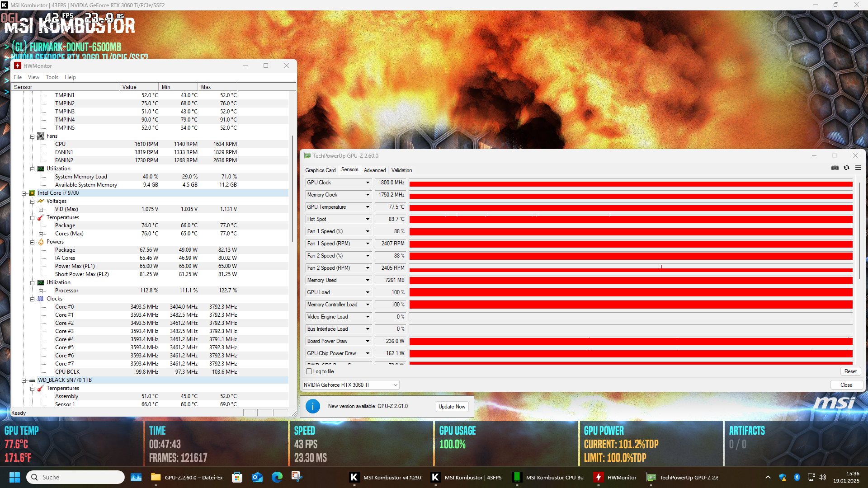Open the Hot Spot sensor dropdown
The height and width of the screenshot is (488, 868).
pyautogui.click(x=368, y=219)
